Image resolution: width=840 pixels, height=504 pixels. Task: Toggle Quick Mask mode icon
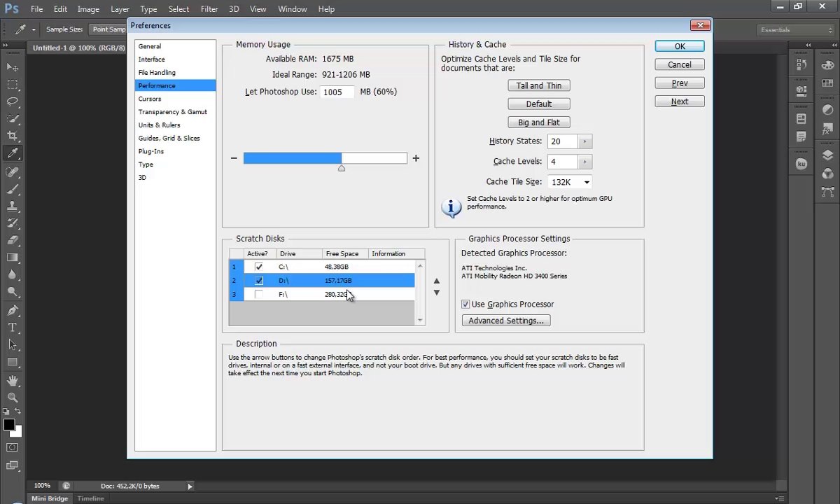pyautogui.click(x=13, y=447)
